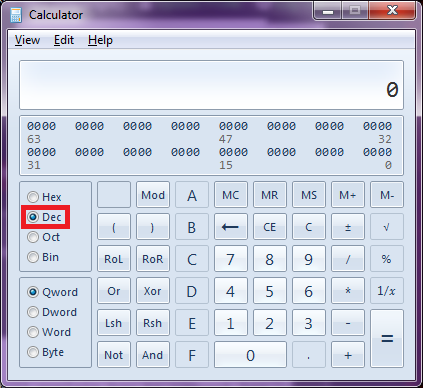423x388 pixels.
Task: Apply bitwise Not operator
Action: pos(114,355)
